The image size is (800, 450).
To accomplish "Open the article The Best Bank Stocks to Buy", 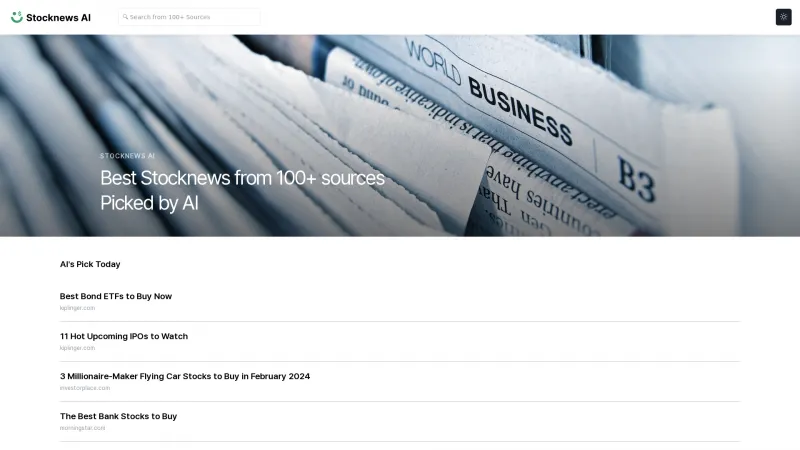I will tap(118, 416).
